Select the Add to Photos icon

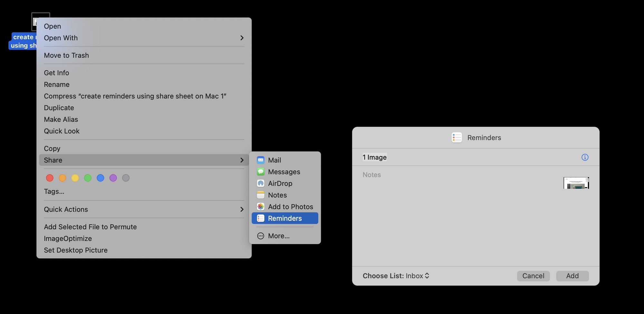[260, 206]
